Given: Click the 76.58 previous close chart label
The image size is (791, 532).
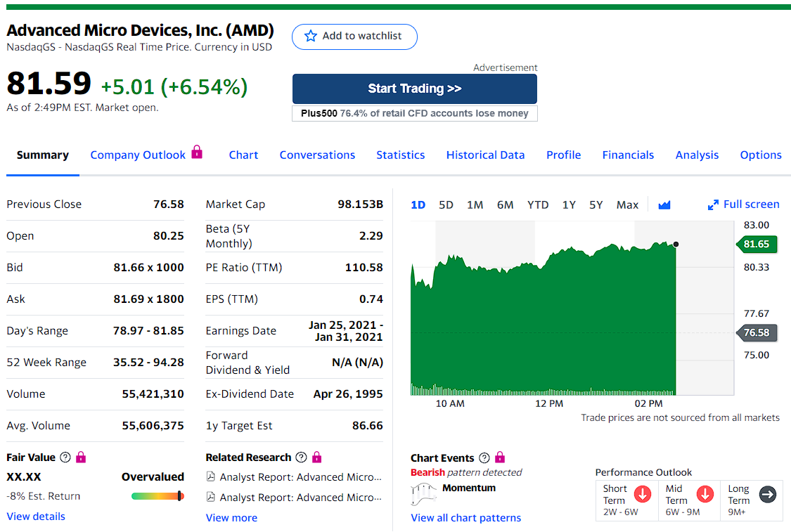Looking at the screenshot, I should [x=757, y=333].
